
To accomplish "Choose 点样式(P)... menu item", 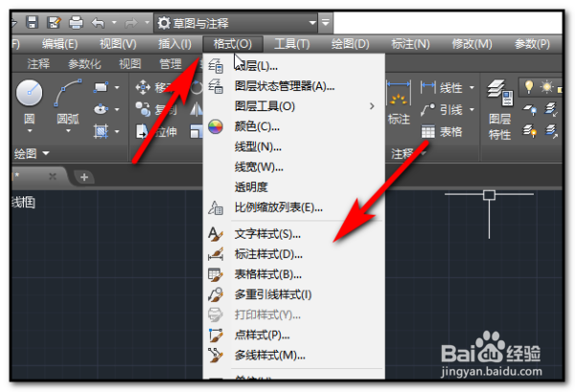I will tap(294, 335).
